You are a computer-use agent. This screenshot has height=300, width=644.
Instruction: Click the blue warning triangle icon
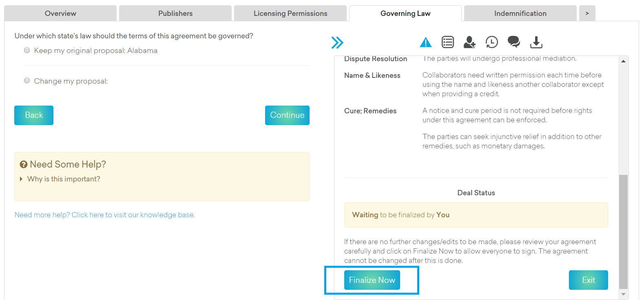(425, 42)
